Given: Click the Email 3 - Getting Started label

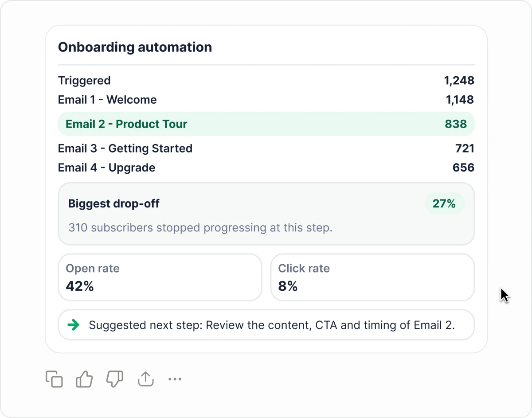Looking at the screenshot, I should [x=125, y=148].
